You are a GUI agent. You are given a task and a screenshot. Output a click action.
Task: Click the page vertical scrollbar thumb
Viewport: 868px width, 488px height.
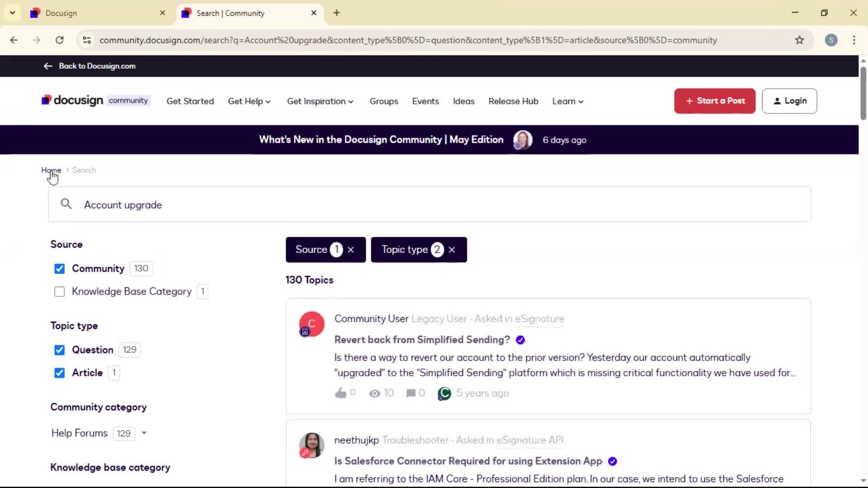point(863,94)
